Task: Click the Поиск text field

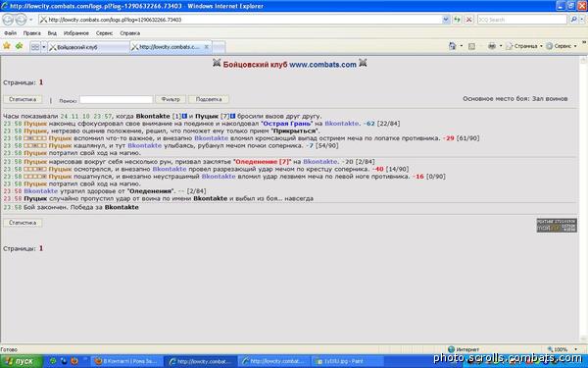Action: click(x=117, y=99)
